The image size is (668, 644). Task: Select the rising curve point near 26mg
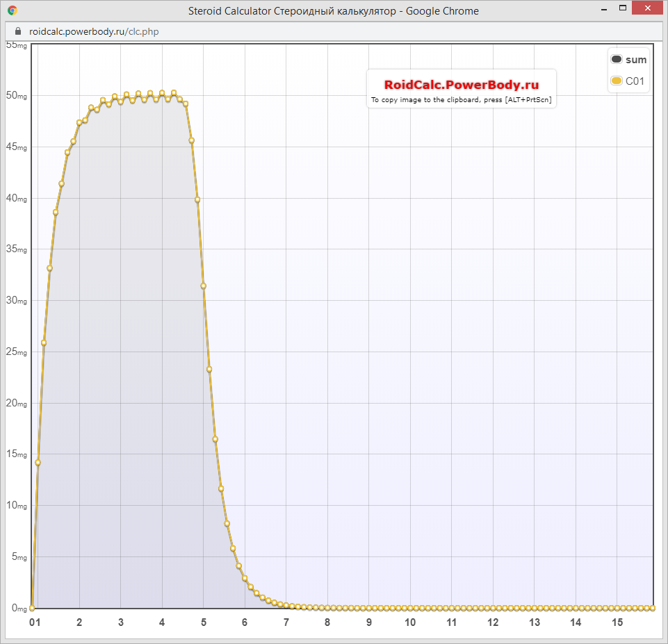click(44, 342)
